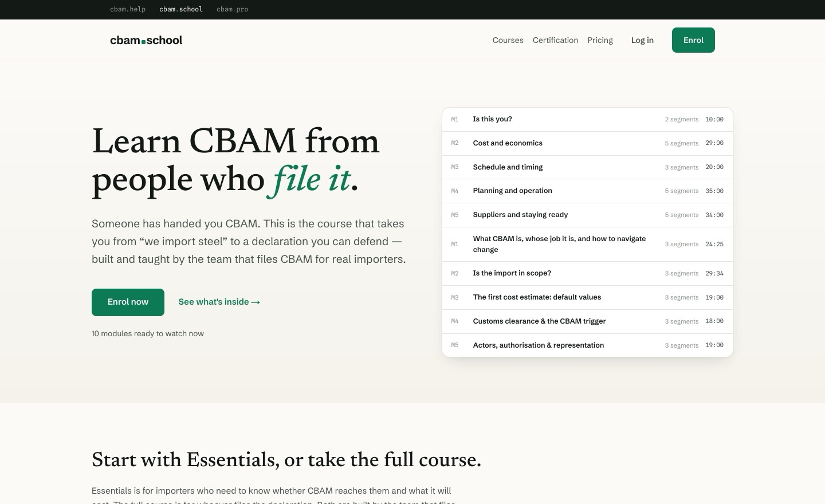The height and width of the screenshot is (504, 825).
Task: Select 'Customs clearance & the CBAM trigger'
Action: click(587, 321)
